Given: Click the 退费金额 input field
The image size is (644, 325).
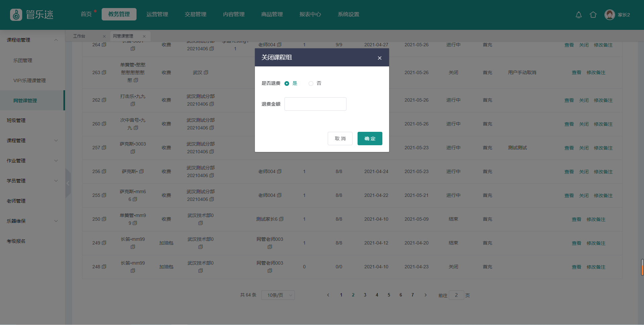Looking at the screenshot, I should point(315,104).
